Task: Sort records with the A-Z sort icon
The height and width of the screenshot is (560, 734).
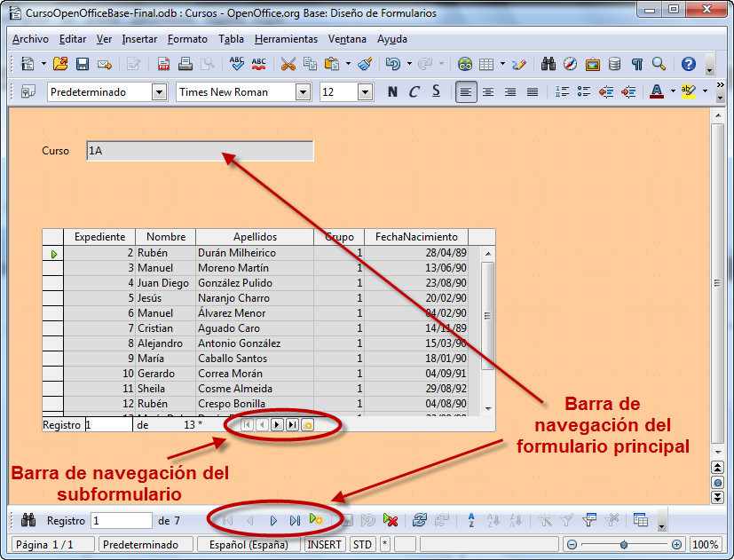Action: tap(471, 520)
